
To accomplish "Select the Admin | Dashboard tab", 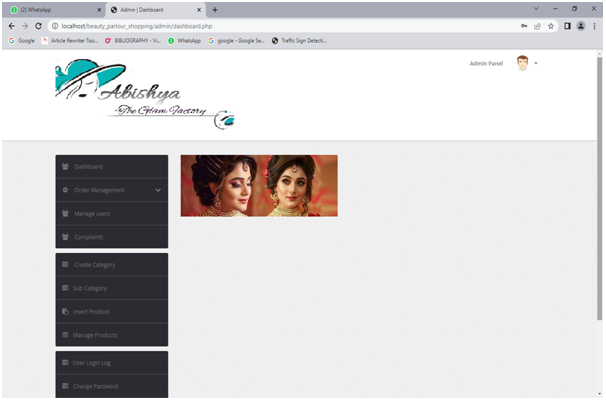I will pos(156,10).
